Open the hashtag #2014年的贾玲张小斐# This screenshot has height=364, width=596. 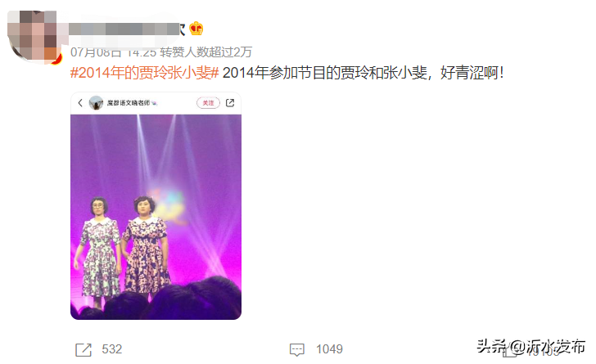(x=144, y=73)
